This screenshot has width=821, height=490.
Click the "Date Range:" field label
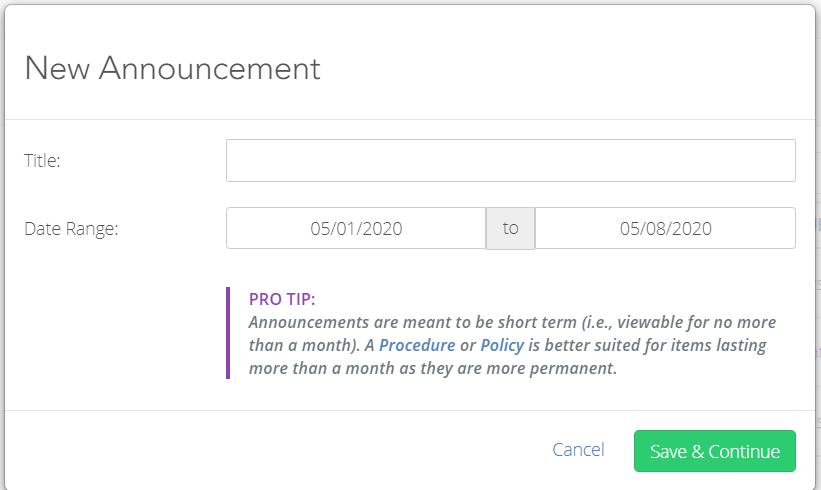[71, 229]
